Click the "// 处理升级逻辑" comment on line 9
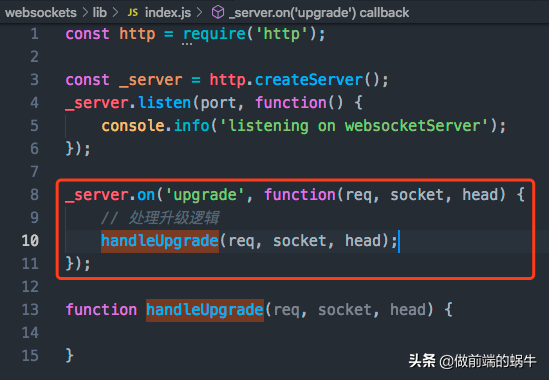Image resolution: width=549 pixels, height=380 pixels. click(160, 218)
